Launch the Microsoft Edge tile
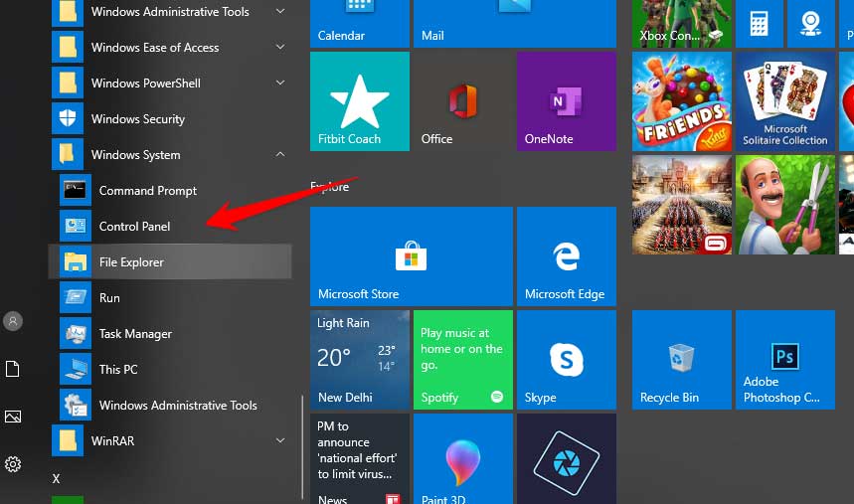 [x=567, y=256]
